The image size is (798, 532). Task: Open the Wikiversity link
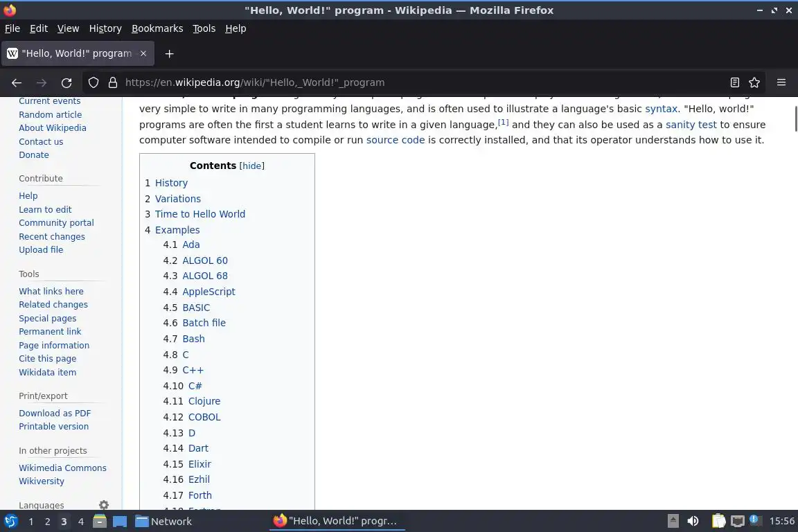pyautogui.click(x=42, y=481)
